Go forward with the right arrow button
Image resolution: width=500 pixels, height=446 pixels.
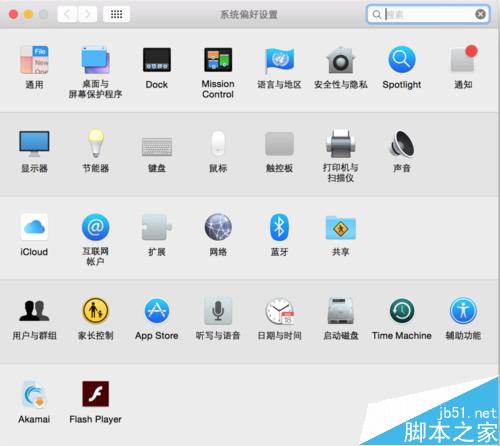click(x=88, y=14)
